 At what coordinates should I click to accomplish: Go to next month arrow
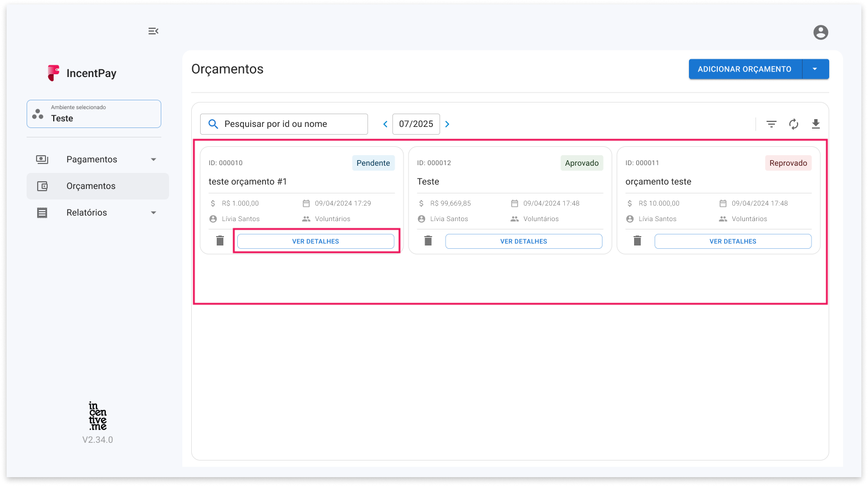coord(447,124)
